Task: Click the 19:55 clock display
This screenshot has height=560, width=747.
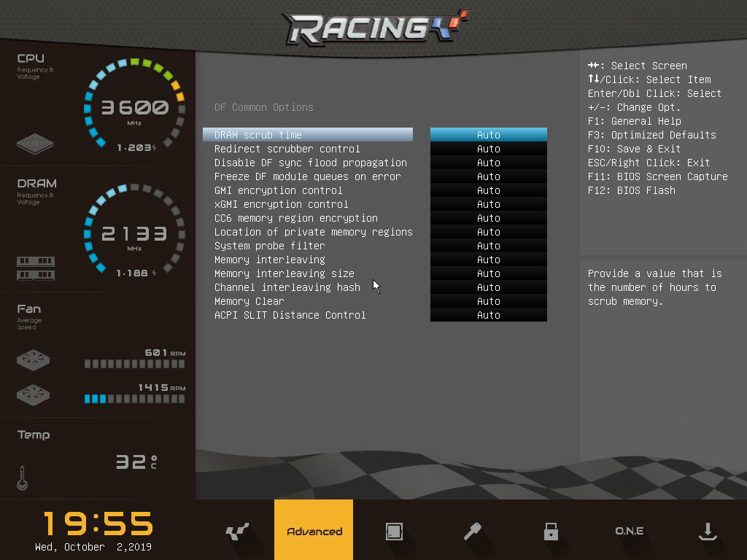Action: coord(98,524)
